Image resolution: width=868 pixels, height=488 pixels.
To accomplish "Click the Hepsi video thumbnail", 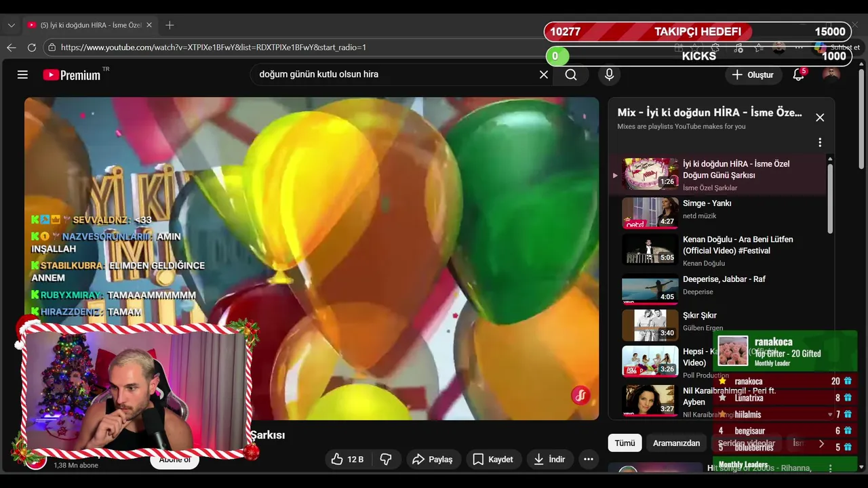I will [650, 362].
